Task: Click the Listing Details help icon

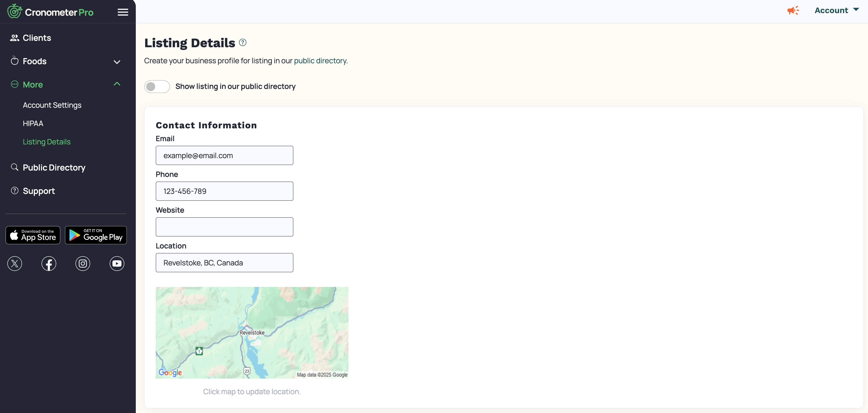Action: (x=243, y=42)
